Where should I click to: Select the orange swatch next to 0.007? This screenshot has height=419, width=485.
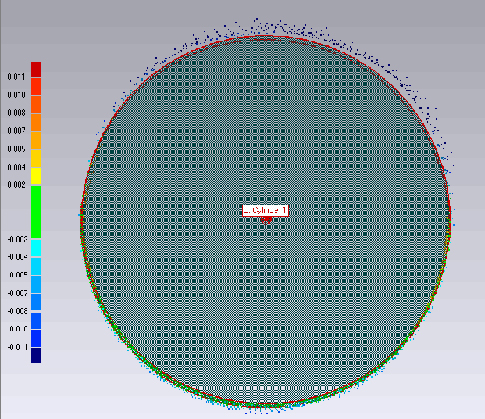click(x=36, y=122)
